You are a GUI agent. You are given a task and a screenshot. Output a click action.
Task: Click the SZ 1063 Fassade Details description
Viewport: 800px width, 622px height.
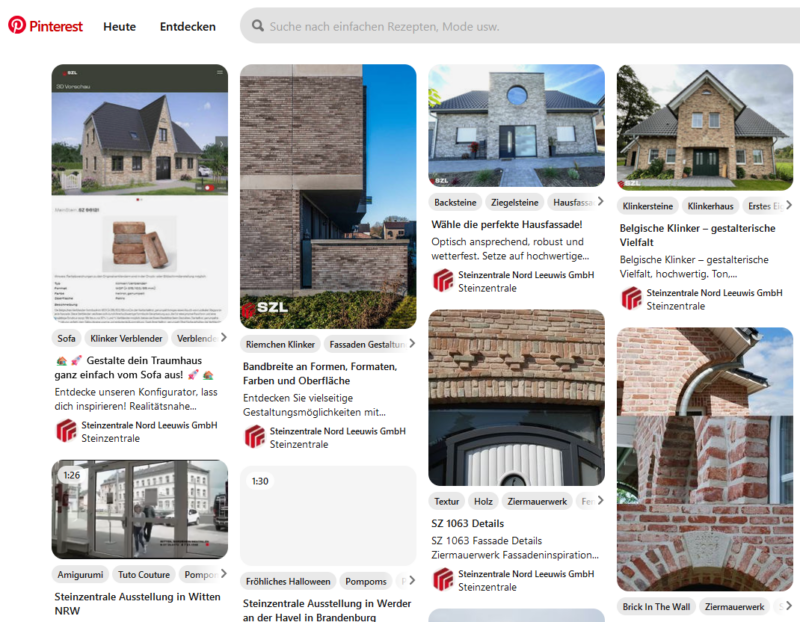pos(515,548)
